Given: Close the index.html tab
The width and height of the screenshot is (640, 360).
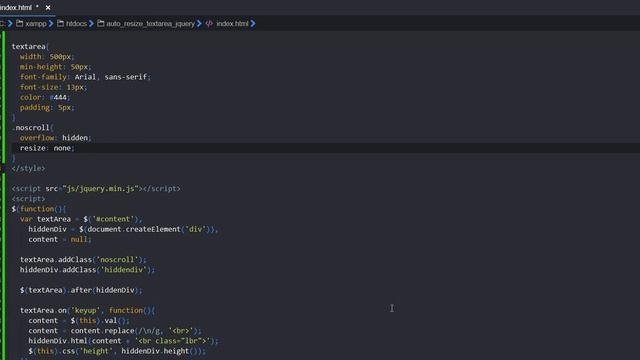Looking at the screenshot, I should click(48, 7).
